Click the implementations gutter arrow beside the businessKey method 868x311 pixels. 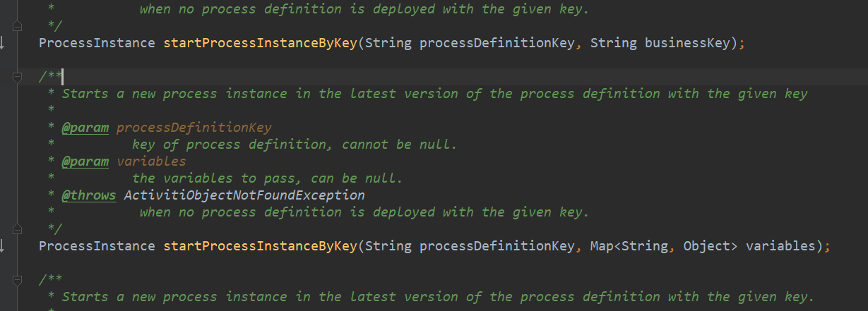pos(2,43)
